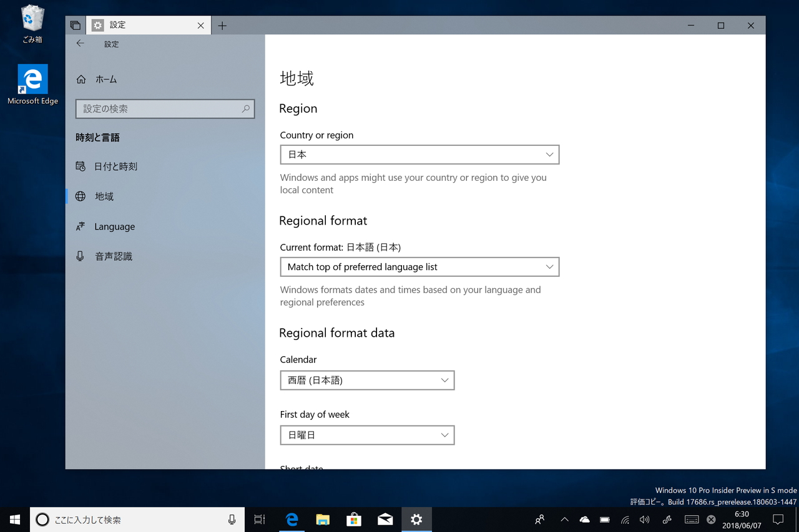
Task: Expand the Regional format dropdown
Action: tap(419, 267)
